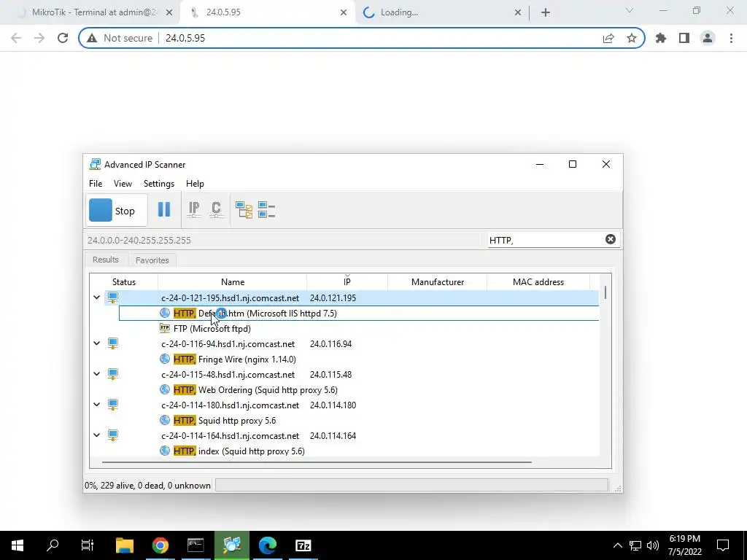Open the File menu
This screenshot has width=747, height=560.
click(96, 183)
